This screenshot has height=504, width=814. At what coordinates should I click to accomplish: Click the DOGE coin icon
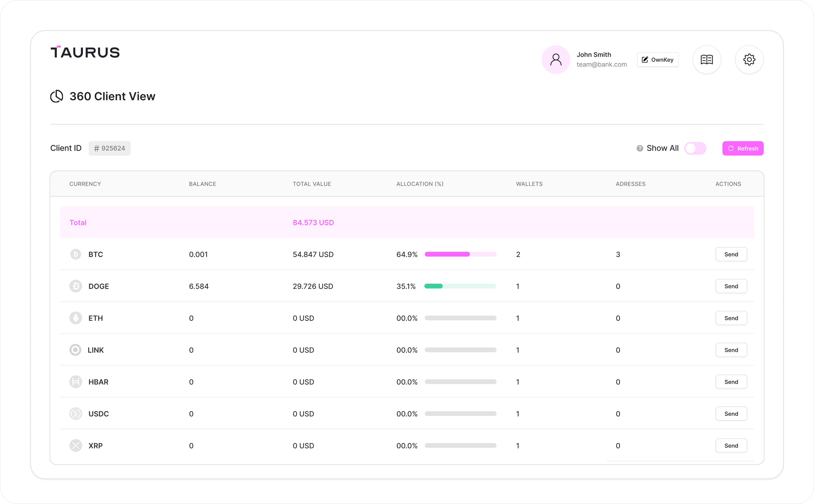(x=76, y=286)
